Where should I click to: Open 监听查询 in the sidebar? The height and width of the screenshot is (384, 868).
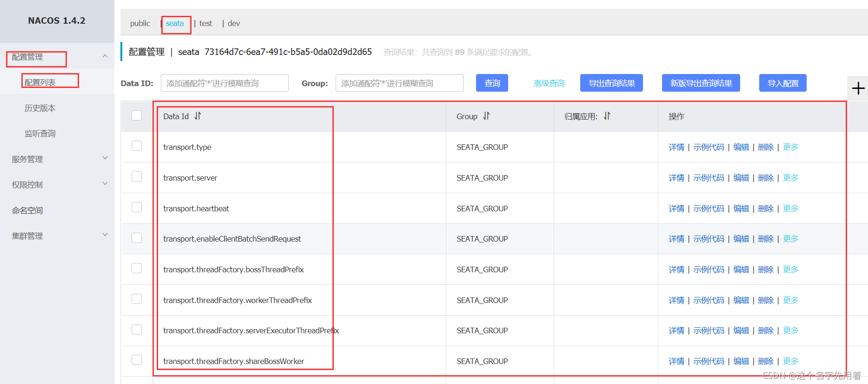pyautogui.click(x=40, y=134)
